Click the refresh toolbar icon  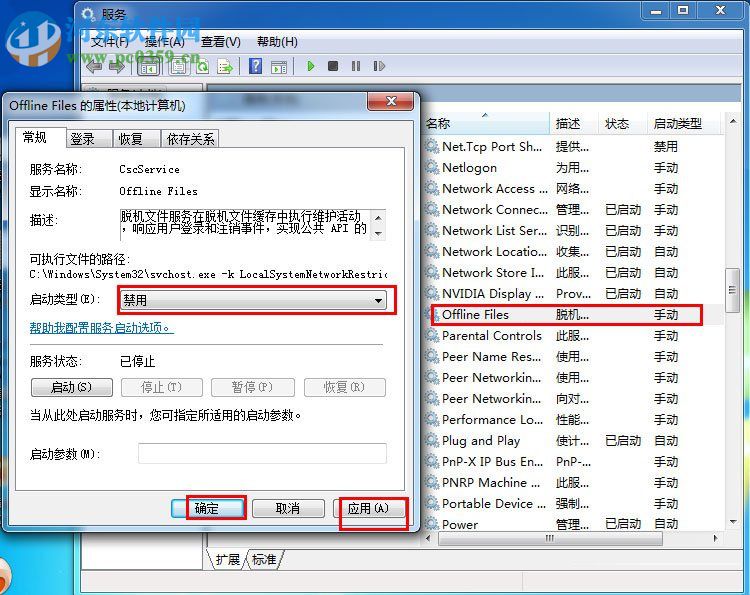tap(203, 66)
